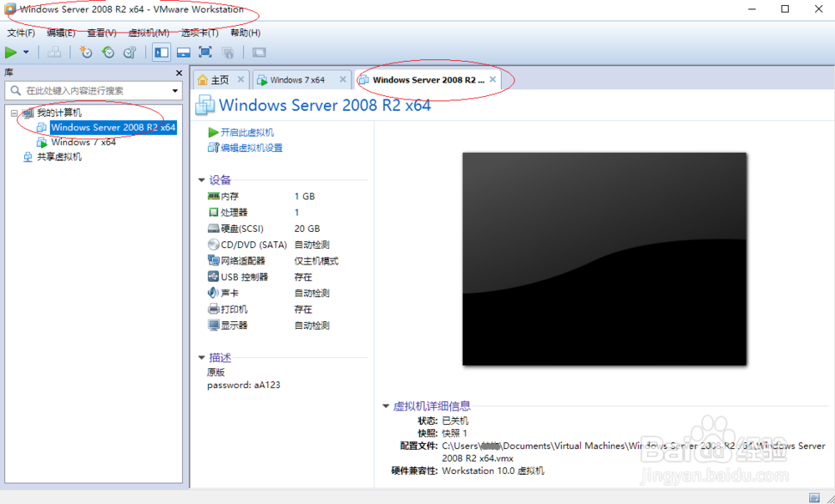835x504 pixels.
Task: Toggle the thumbnail bar toolbar icon
Action: pos(184,53)
